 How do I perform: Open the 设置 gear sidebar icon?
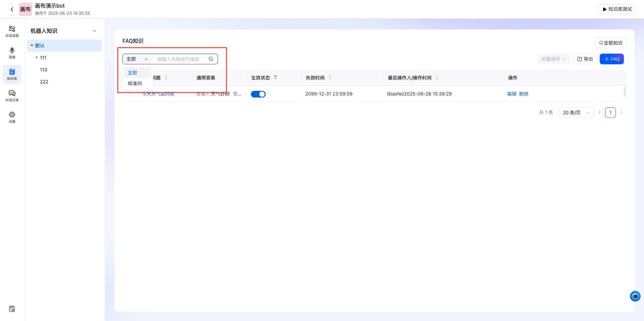tap(12, 117)
